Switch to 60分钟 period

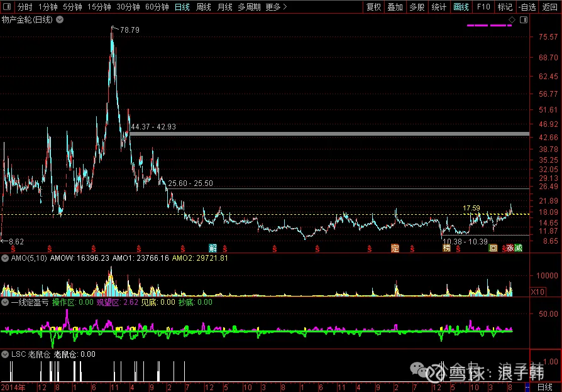tap(157, 7)
